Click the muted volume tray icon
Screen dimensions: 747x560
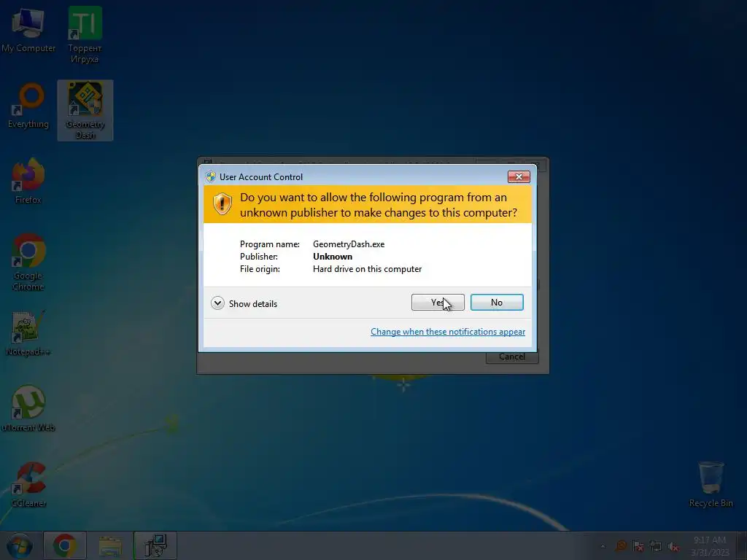pos(673,547)
